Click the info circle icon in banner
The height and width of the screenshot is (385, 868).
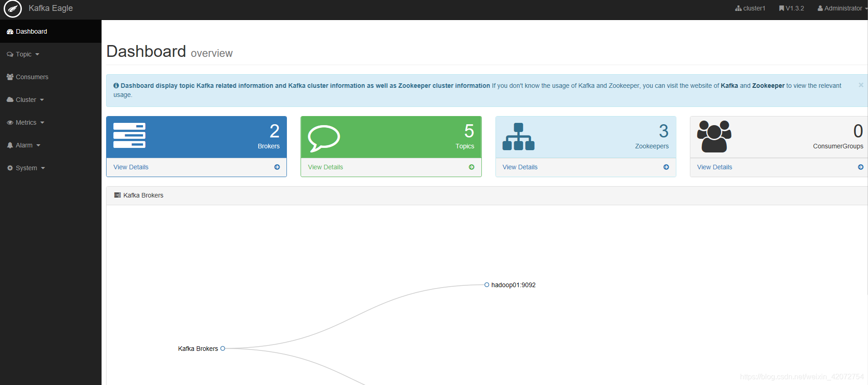pos(116,86)
